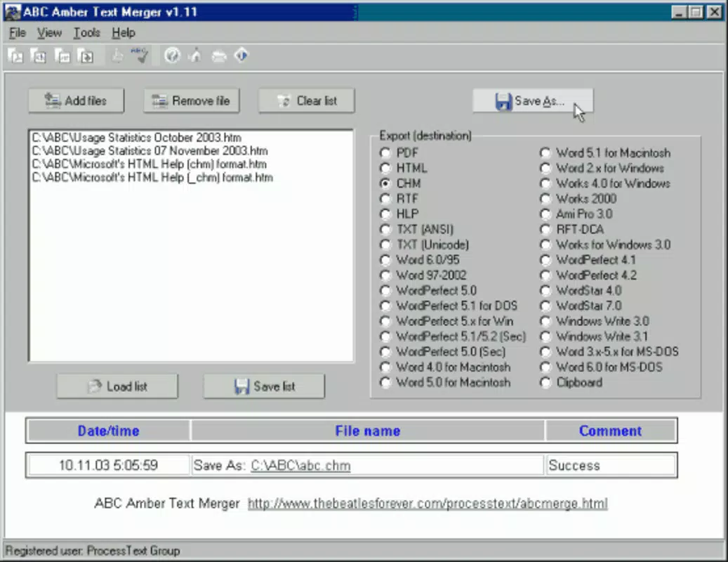Click the Add files button
This screenshot has width=728, height=562.
(76, 100)
